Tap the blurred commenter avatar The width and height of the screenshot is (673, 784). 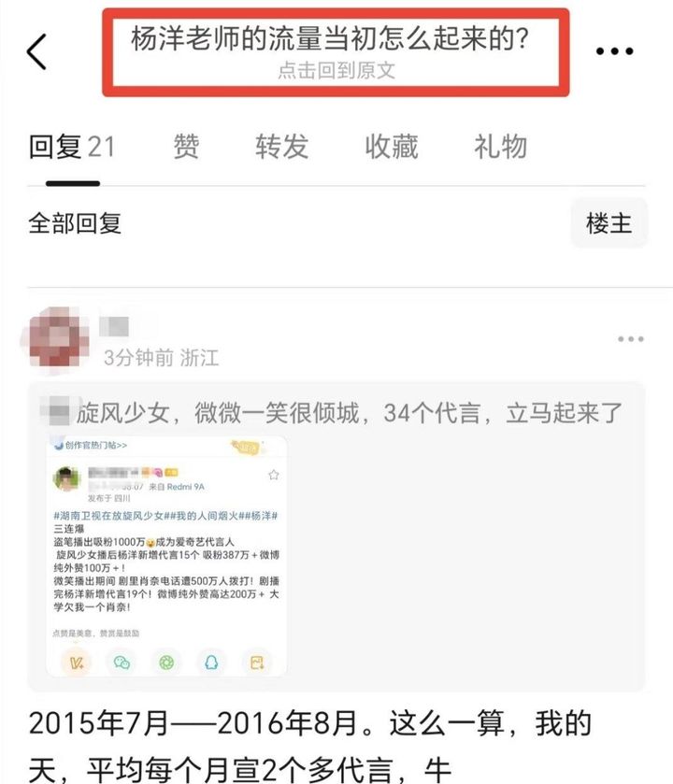coord(56,338)
